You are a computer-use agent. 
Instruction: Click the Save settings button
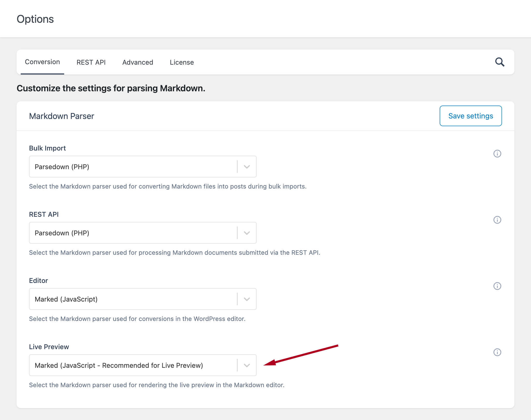pos(470,116)
